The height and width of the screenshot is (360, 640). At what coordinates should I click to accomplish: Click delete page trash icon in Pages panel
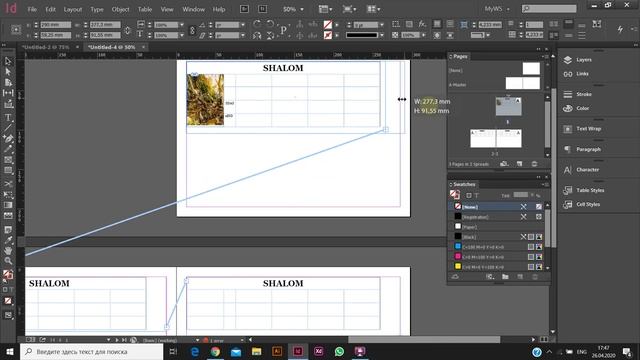click(534, 164)
